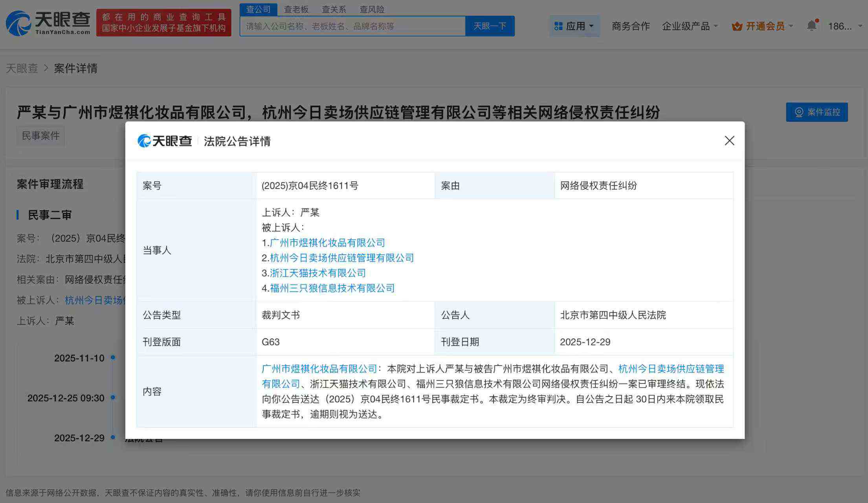This screenshot has width=868, height=503.
Task: Close the 法院公告详情 dialog
Action: click(x=729, y=140)
